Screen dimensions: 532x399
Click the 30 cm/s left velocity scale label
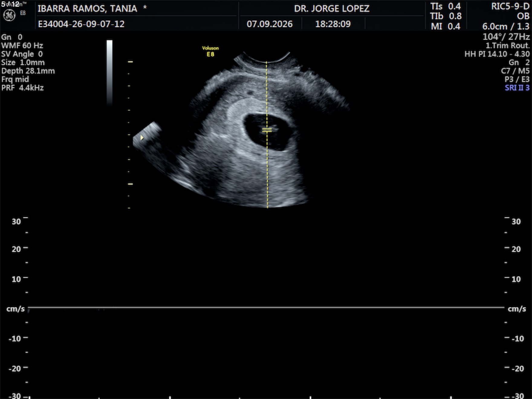click(x=16, y=221)
